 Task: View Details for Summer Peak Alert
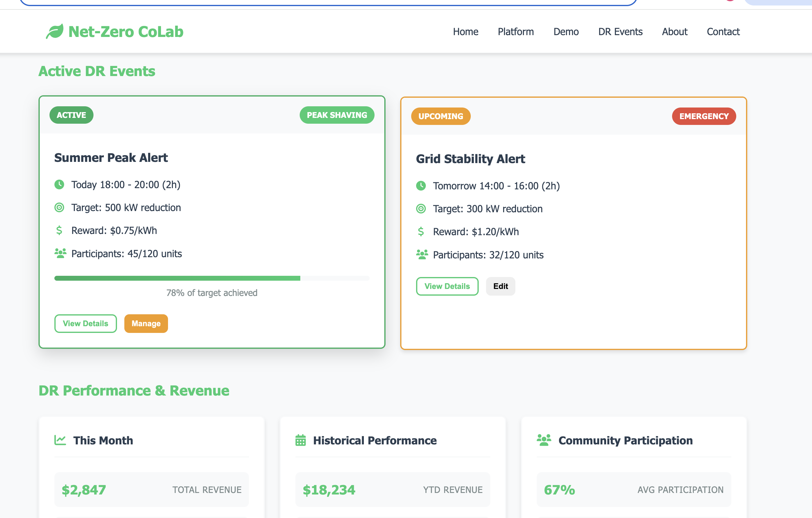(86, 323)
